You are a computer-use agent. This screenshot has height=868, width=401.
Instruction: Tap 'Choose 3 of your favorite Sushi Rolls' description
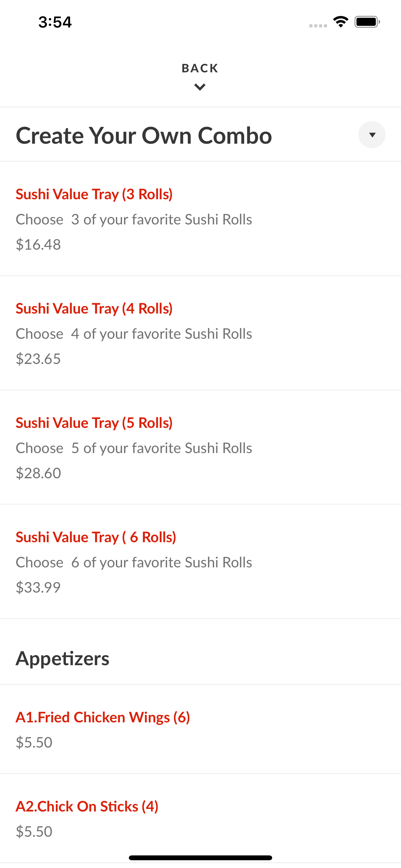point(134,219)
